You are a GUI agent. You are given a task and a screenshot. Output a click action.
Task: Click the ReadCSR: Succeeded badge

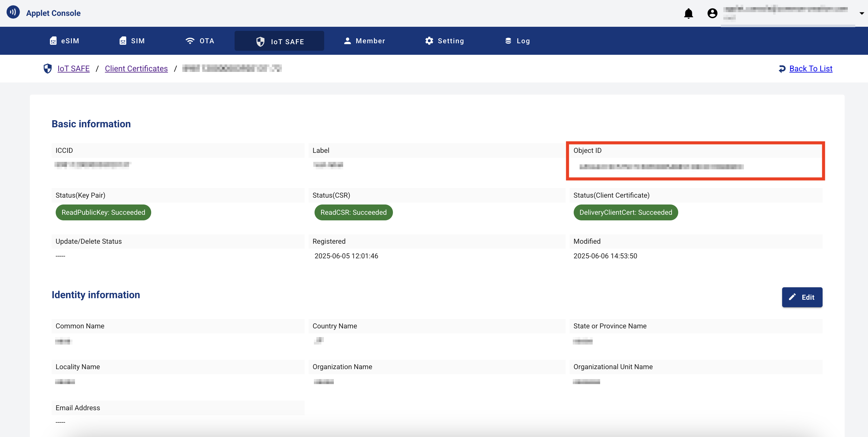tap(353, 212)
